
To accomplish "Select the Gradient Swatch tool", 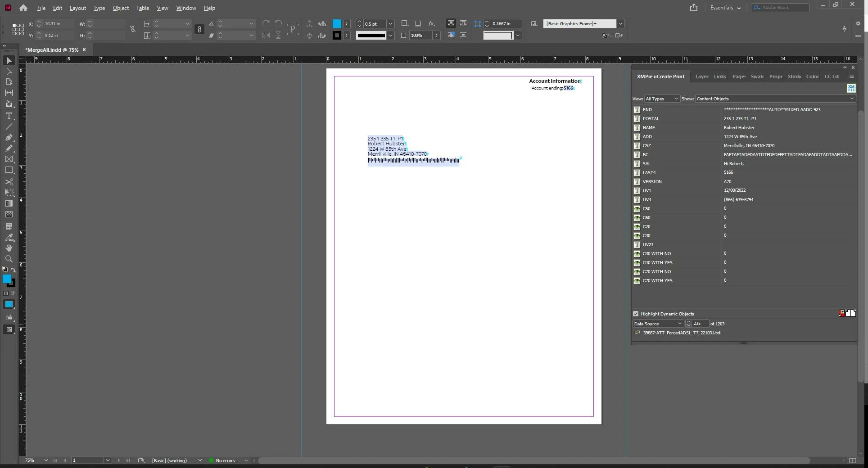I will 9,203.
